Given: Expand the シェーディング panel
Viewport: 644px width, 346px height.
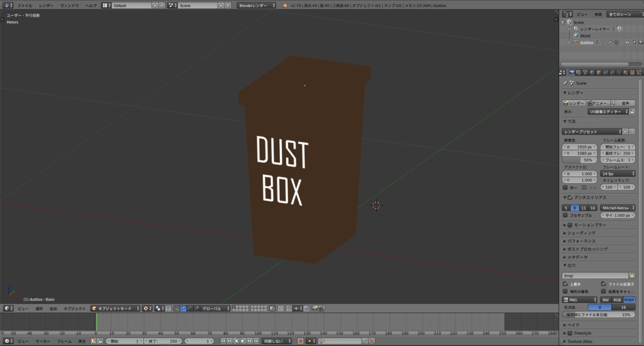Looking at the screenshot, I should pyautogui.click(x=581, y=233).
